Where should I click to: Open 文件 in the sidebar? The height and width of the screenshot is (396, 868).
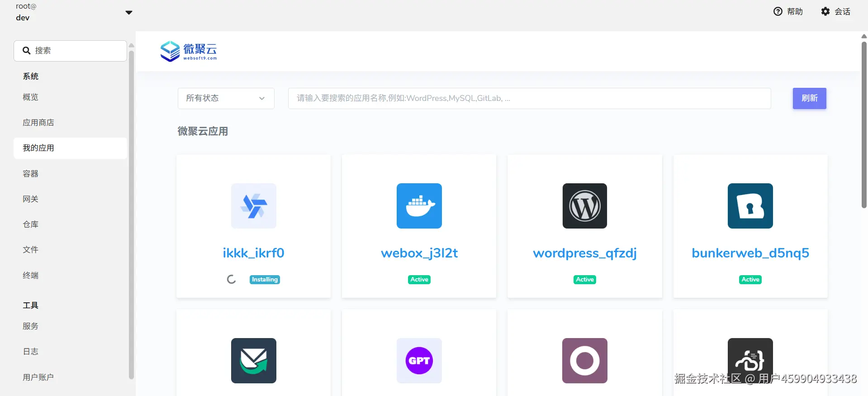click(x=70, y=250)
